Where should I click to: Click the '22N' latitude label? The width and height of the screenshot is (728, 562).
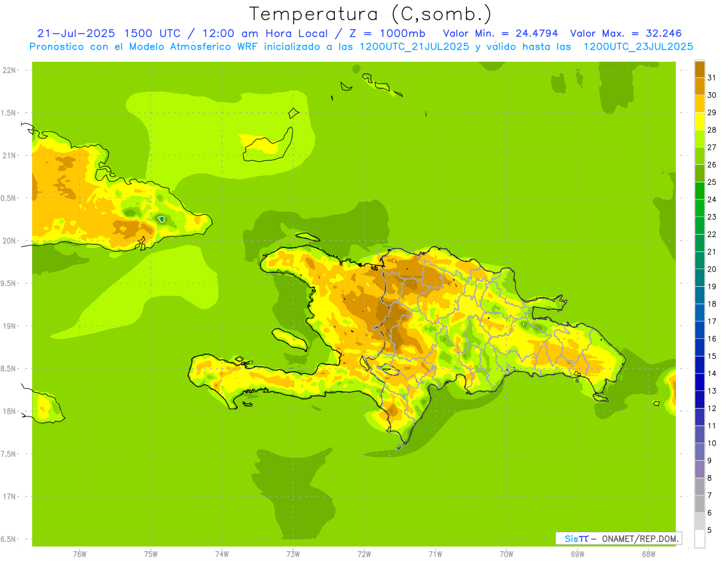8,70
